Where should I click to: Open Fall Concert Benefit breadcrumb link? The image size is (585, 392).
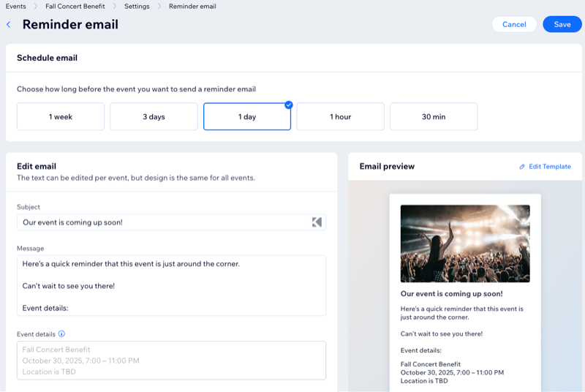tap(75, 7)
